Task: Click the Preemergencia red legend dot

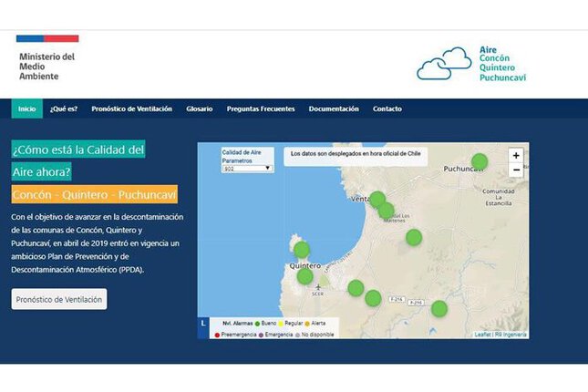Action: 217,335
